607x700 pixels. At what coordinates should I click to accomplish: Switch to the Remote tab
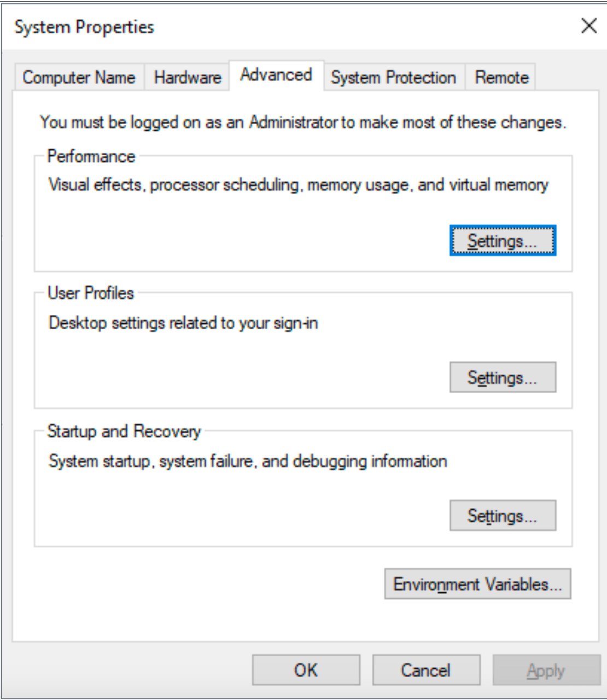click(501, 77)
